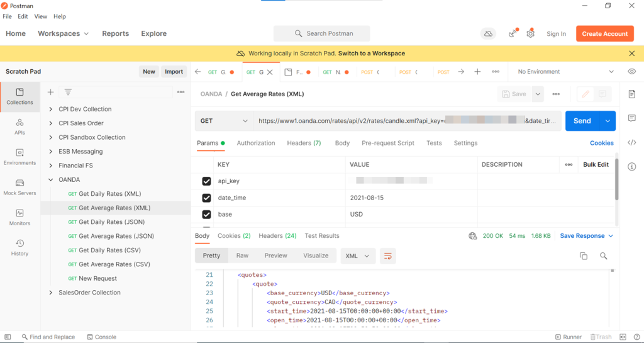The height and width of the screenshot is (343, 644).
Task: Click the Search Postman field
Action: (322, 34)
